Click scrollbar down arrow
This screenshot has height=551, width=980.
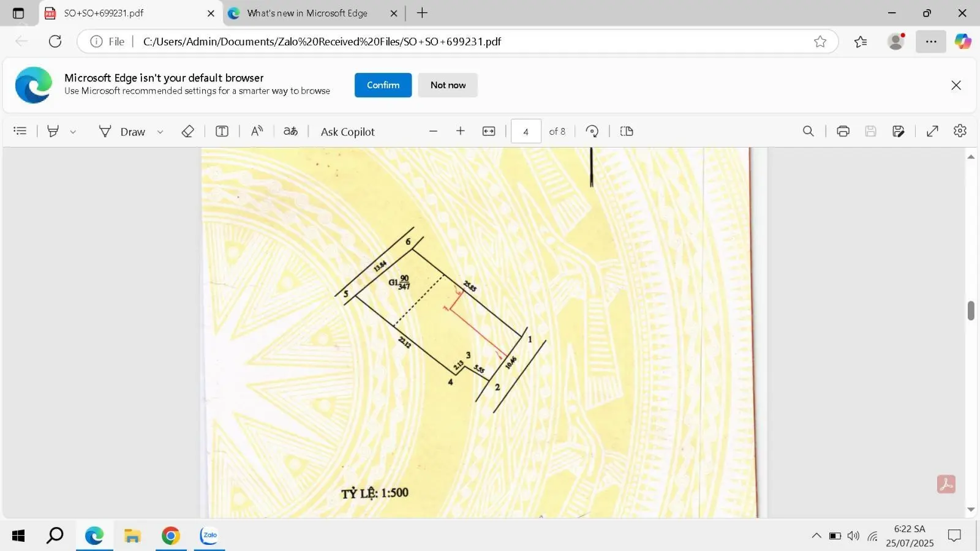971,509
